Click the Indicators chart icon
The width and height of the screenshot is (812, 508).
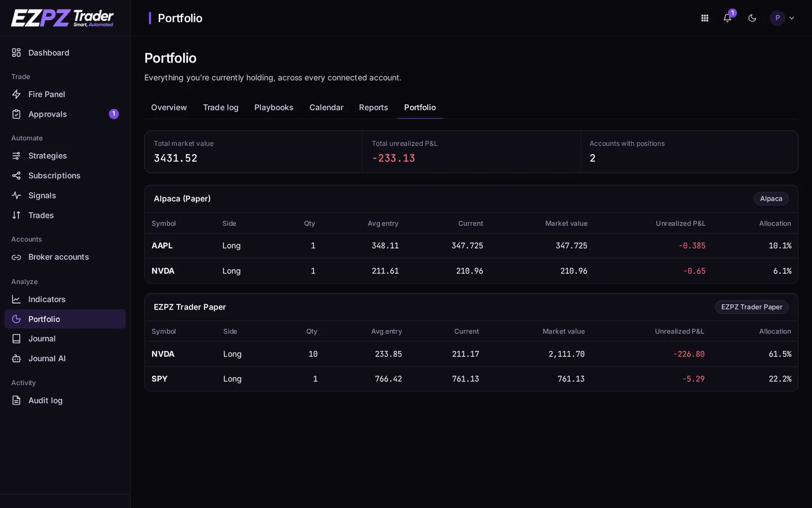click(16, 300)
